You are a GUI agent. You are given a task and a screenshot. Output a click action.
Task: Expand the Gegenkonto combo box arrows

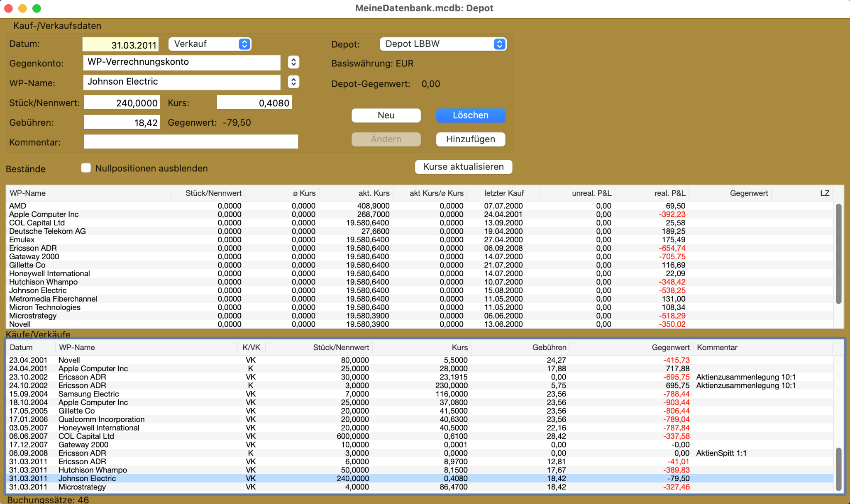click(x=293, y=62)
